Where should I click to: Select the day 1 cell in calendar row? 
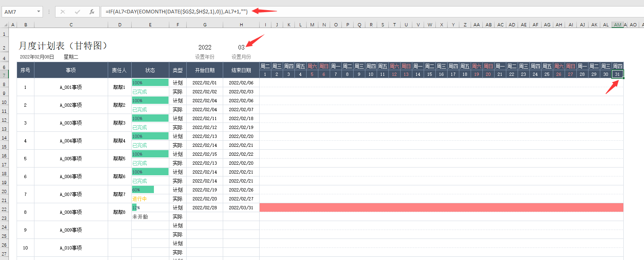[x=265, y=74]
